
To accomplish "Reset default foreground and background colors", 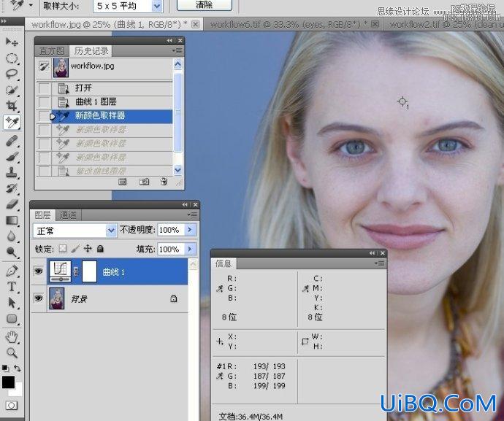I will [x=5, y=368].
